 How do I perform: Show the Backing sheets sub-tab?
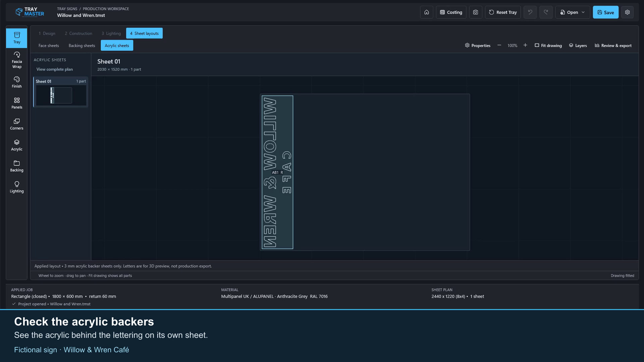click(x=82, y=46)
